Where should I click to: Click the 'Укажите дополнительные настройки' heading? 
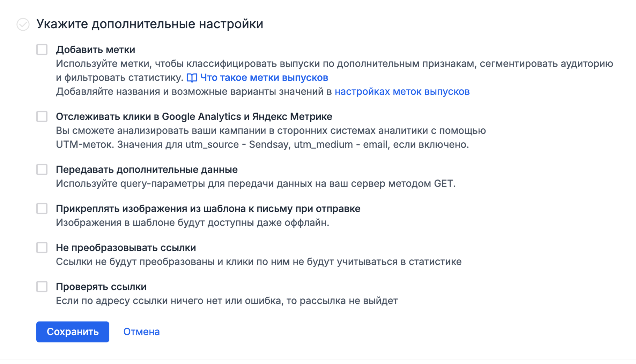tap(150, 24)
